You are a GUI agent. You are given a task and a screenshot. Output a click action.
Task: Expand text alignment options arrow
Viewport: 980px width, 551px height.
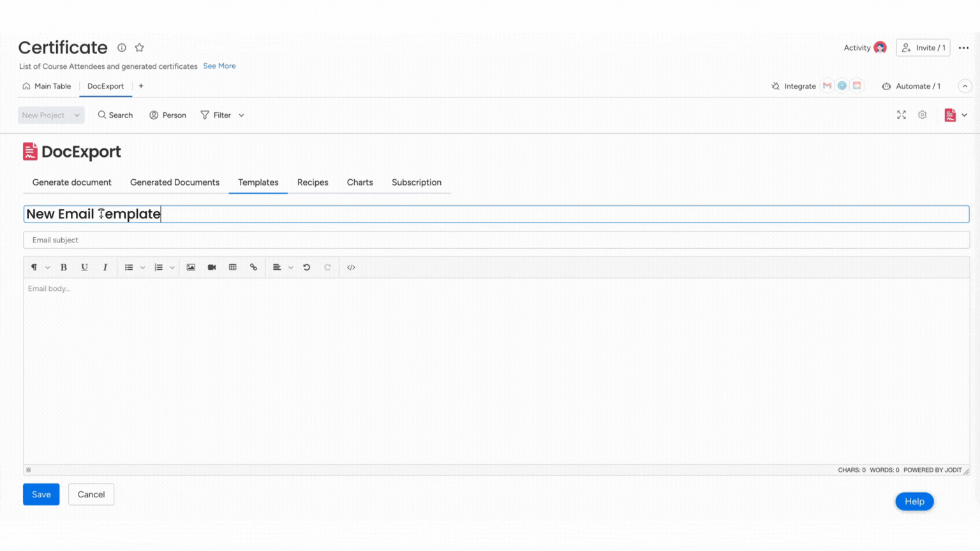coord(290,268)
